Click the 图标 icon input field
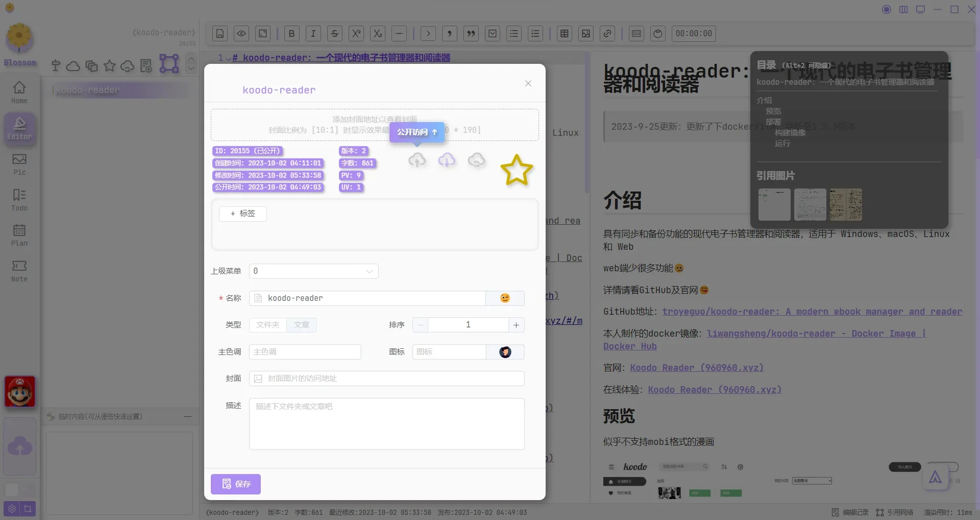Viewport: 980px width, 520px height. [449, 352]
